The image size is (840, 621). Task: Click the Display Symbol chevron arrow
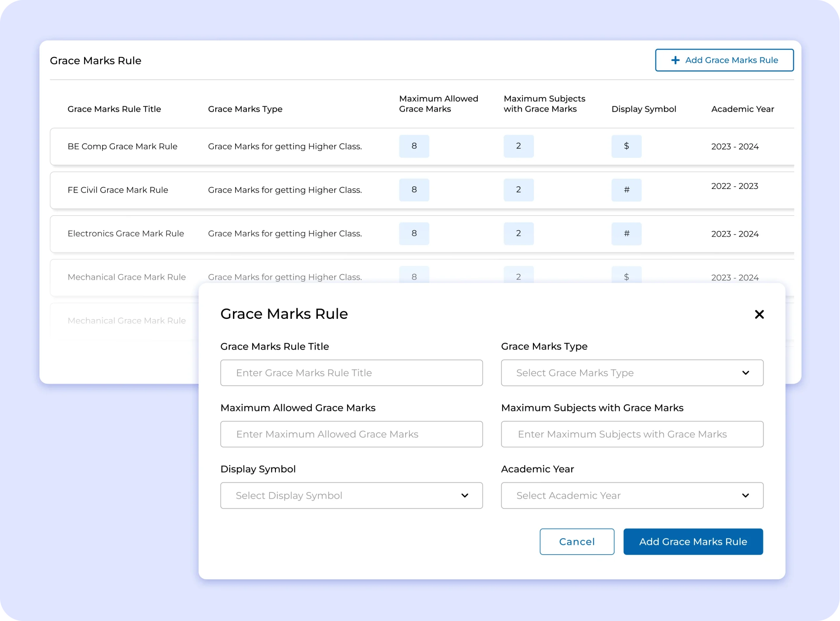tap(465, 495)
